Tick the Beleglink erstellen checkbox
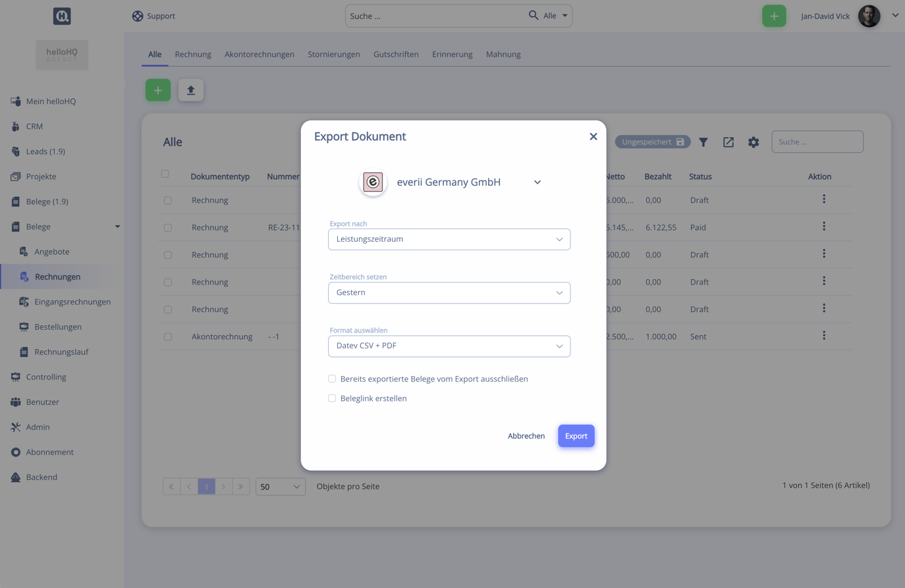This screenshot has width=905, height=588. pyautogui.click(x=332, y=398)
